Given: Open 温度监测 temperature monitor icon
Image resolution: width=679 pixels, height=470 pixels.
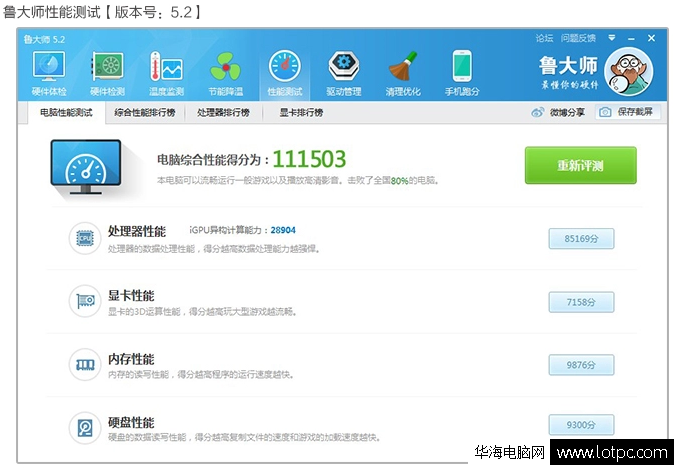Looking at the screenshot, I should point(166,66).
